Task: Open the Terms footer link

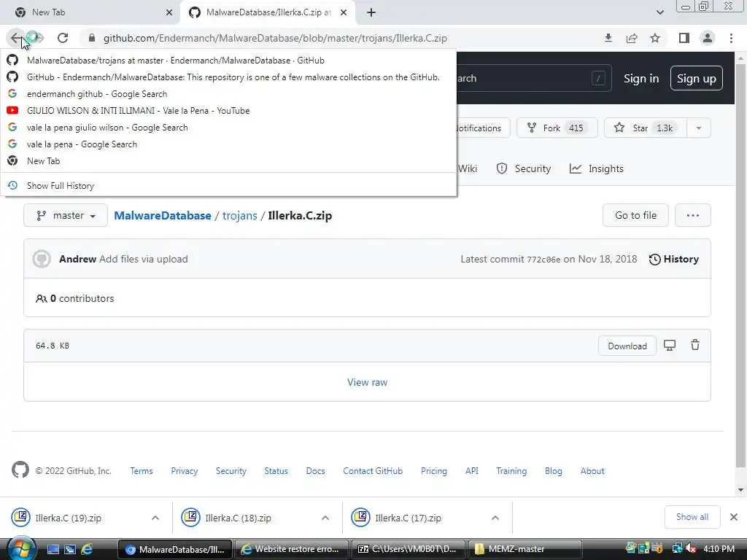Action: (x=142, y=471)
